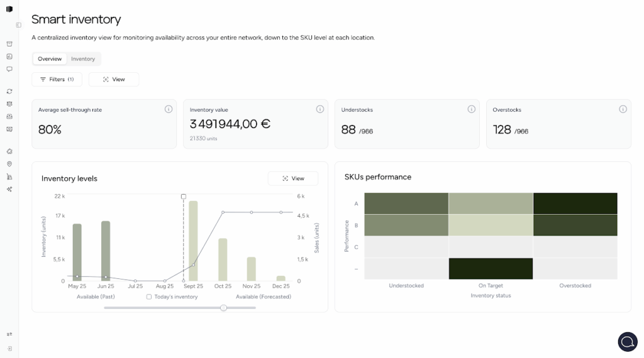Click the Understocks 88 card
The width and height of the screenshot is (644, 358).
pos(406,124)
